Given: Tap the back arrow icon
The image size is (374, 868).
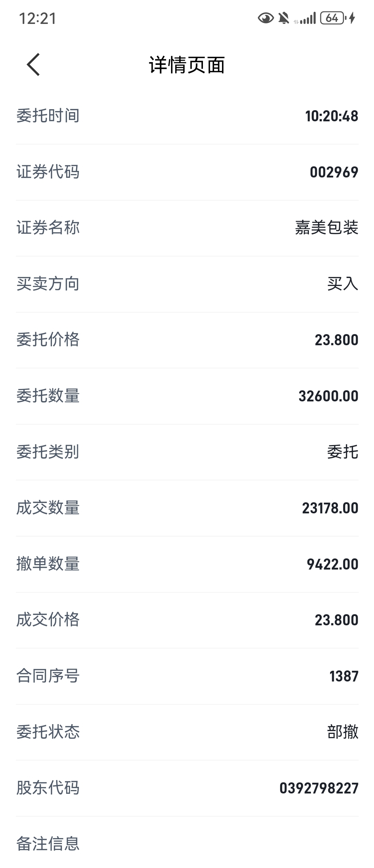Looking at the screenshot, I should [34, 64].
